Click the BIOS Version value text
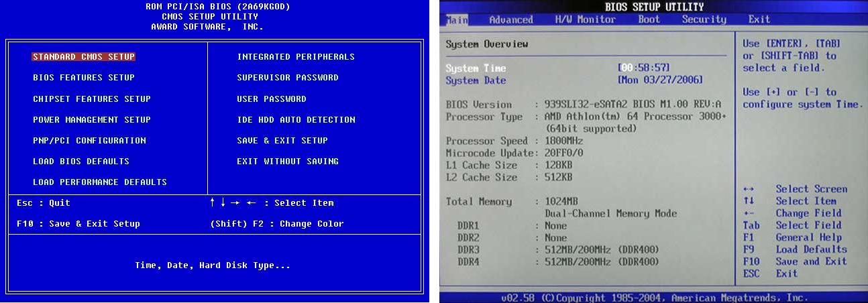868x303 pixels. click(633, 105)
